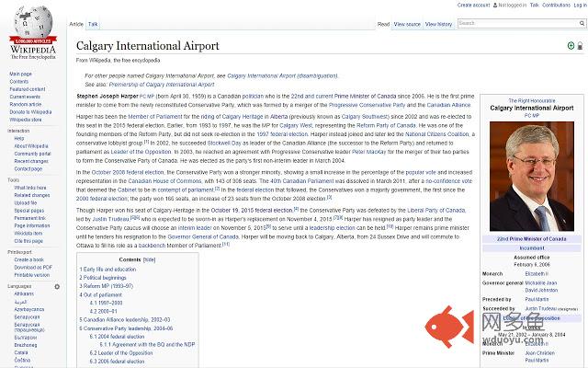The width and height of the screenshot is (588, 368).
Task: Click Michaëlle Jean in infobox
Action: pos(541,283)
